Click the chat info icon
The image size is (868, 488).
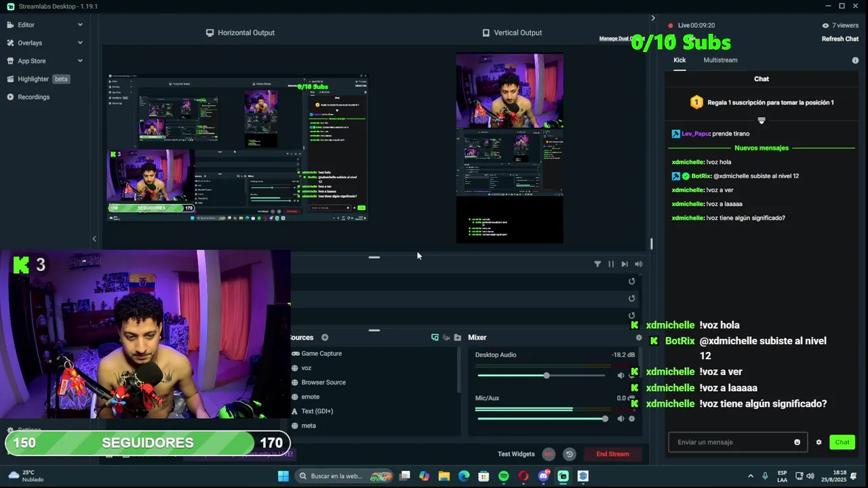pyautogui.click(x=855, y=60)
